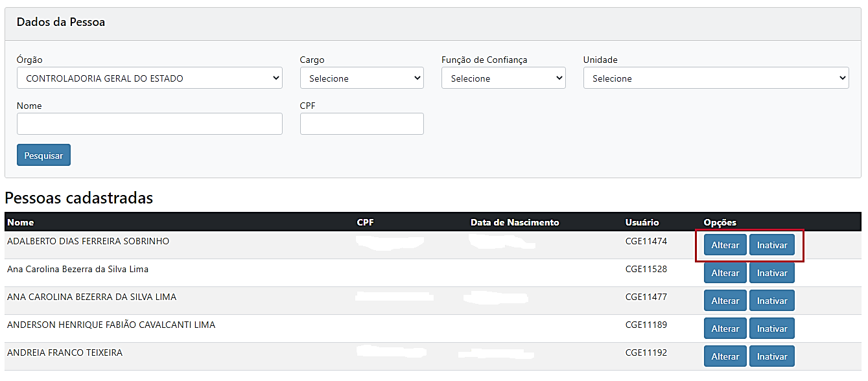Image resolution: width=868 pixels, height=381 pixels.
Task: Expand the Unidade dropdown
Action: point(716,78)
